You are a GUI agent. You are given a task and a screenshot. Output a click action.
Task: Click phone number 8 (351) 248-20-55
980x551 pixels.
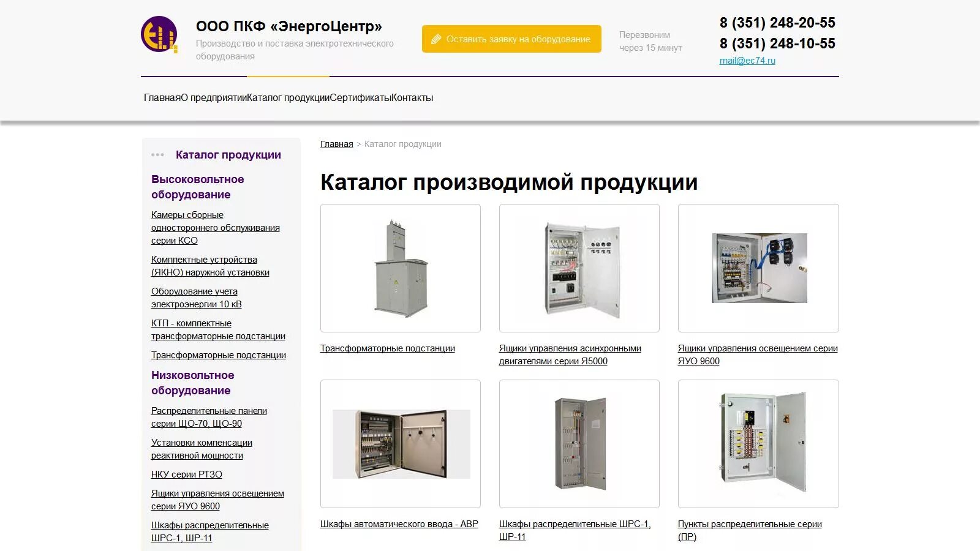tap(777, 23)
